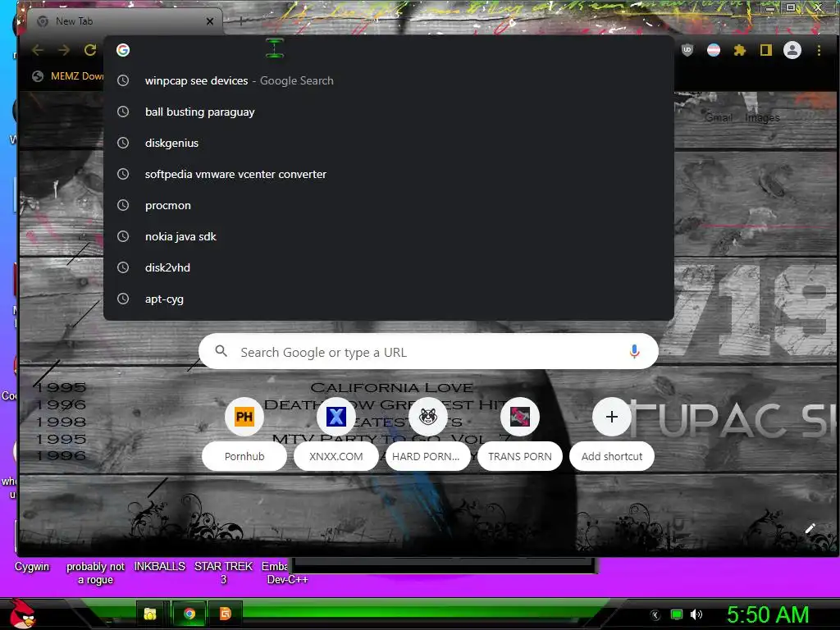Open the STAR TREK 3 desktop shortcut
Viewport: 840px width, 630px height.
pyautogui.click(x=223, y=573)
